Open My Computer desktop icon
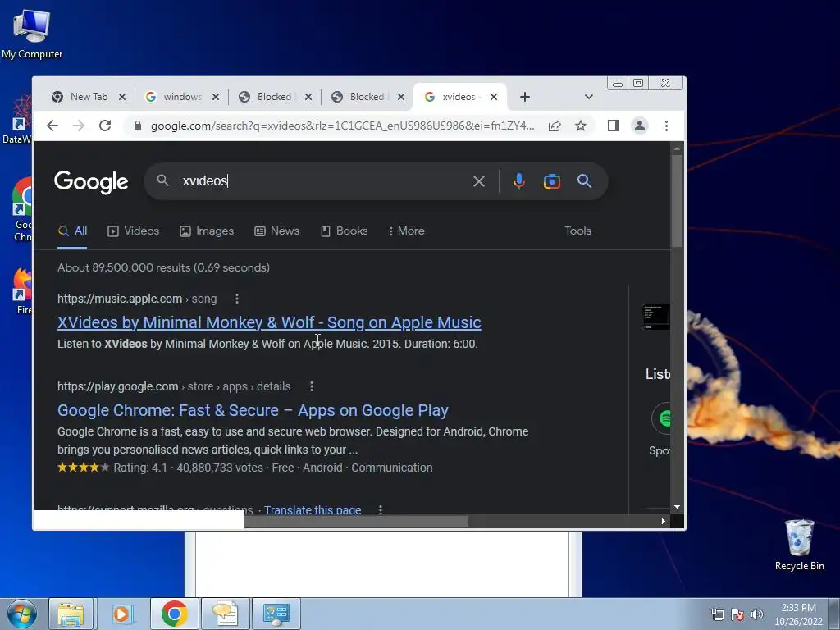Image resolution: width=840 pixels, height=630 pixels. click(32, 33)
